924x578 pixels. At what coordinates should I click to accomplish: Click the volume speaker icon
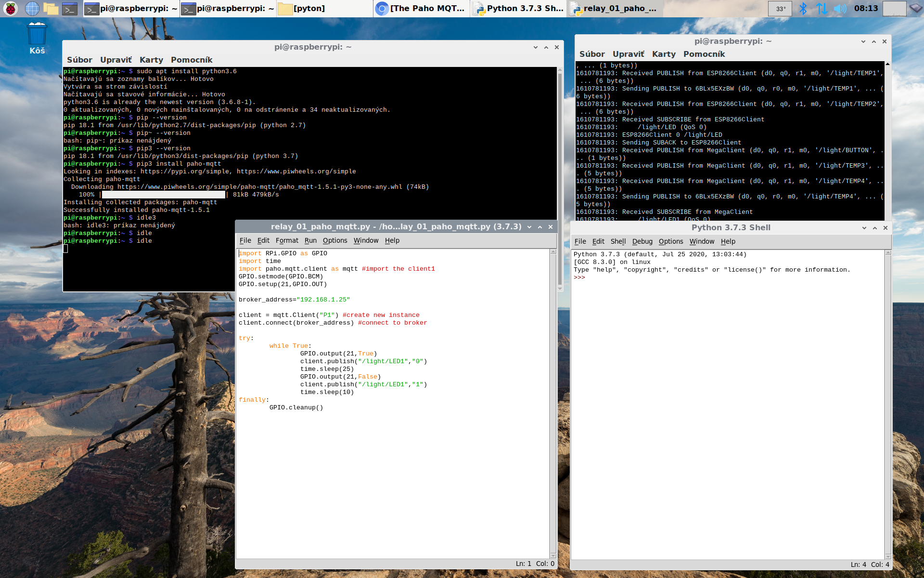pos(840,8)
